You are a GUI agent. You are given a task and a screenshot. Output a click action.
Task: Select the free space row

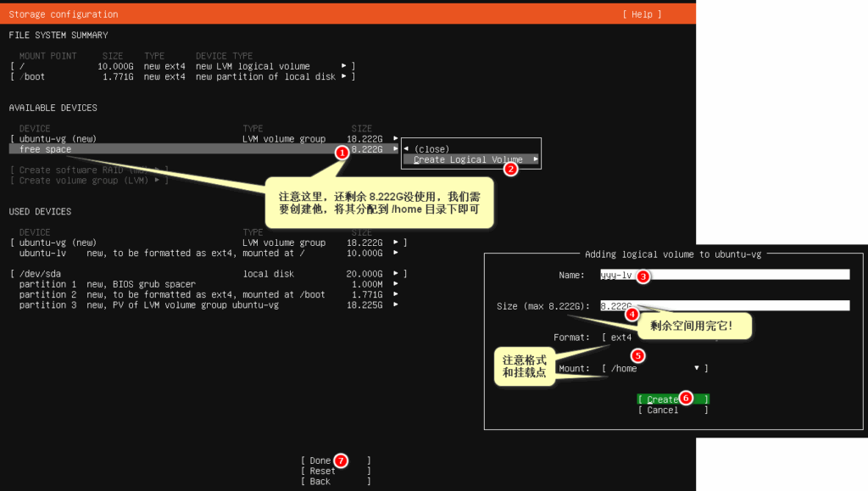click(x=170, y=149)
